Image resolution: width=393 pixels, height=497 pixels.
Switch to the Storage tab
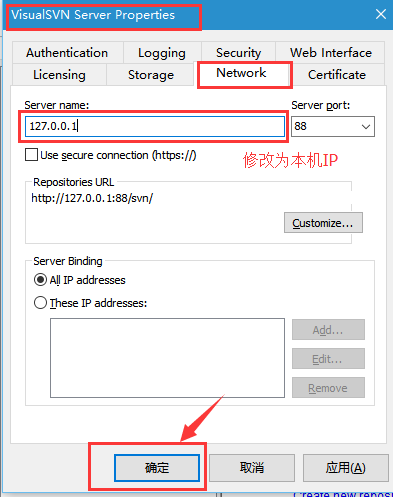click(x=151, y=75)
